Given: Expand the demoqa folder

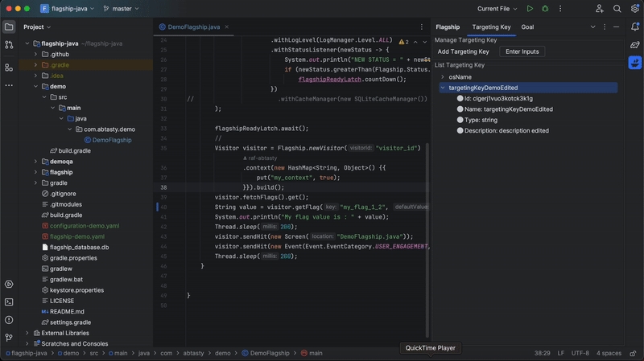Looking at the screenshot, I should (35, 162).
